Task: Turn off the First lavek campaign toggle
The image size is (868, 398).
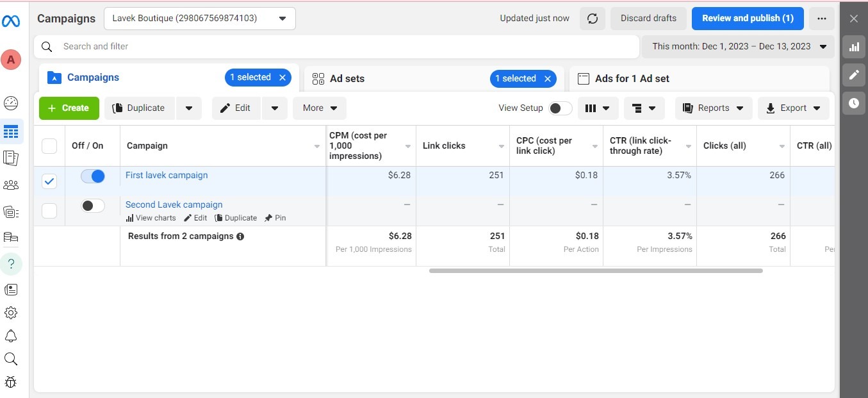Action: (x=93, y=176)
